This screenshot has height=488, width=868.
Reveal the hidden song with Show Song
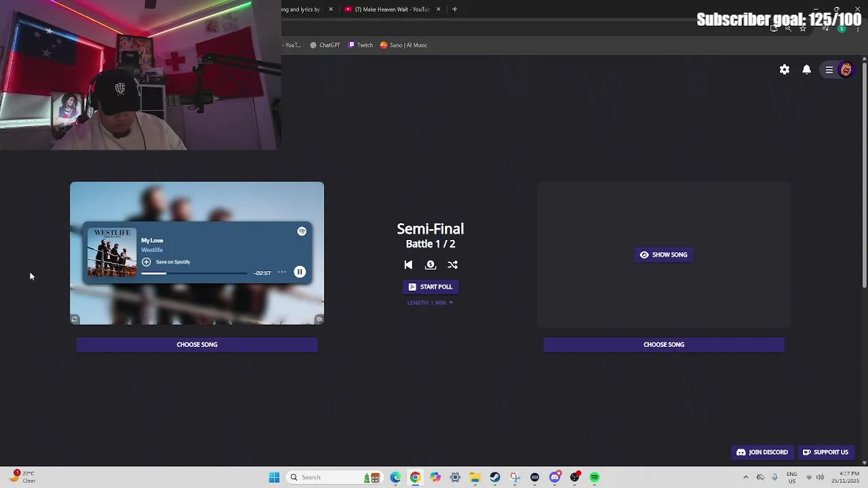click(x=664, y=255)
